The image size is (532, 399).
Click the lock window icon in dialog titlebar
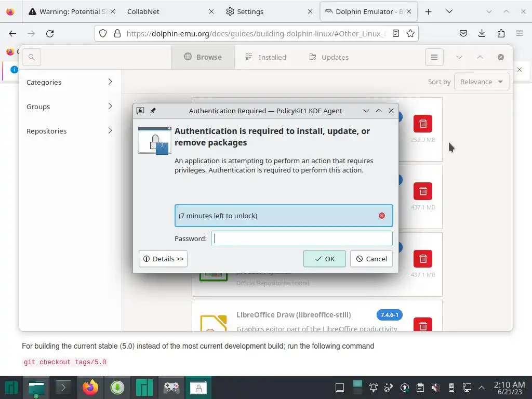pyautogui.click(x=140, y=111)
